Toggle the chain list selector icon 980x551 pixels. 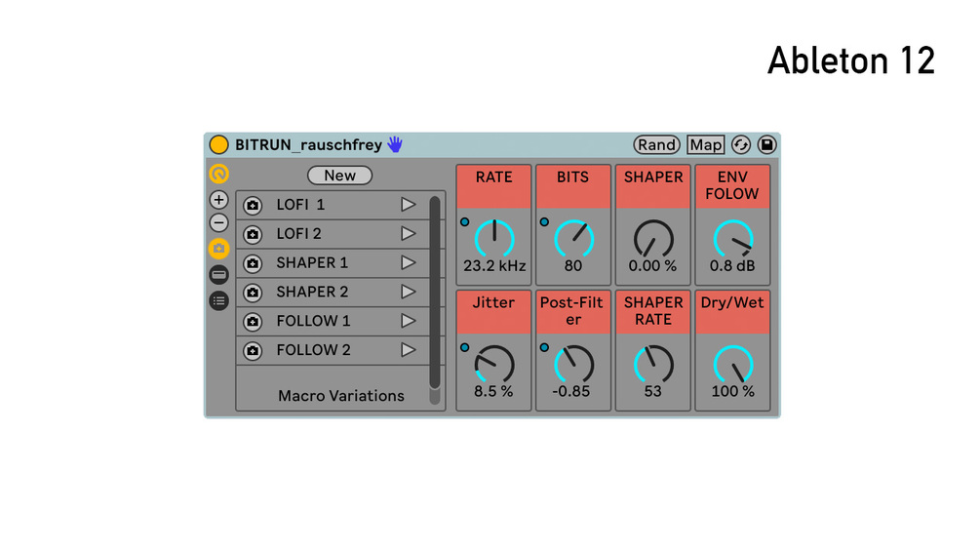click(218, 275)
